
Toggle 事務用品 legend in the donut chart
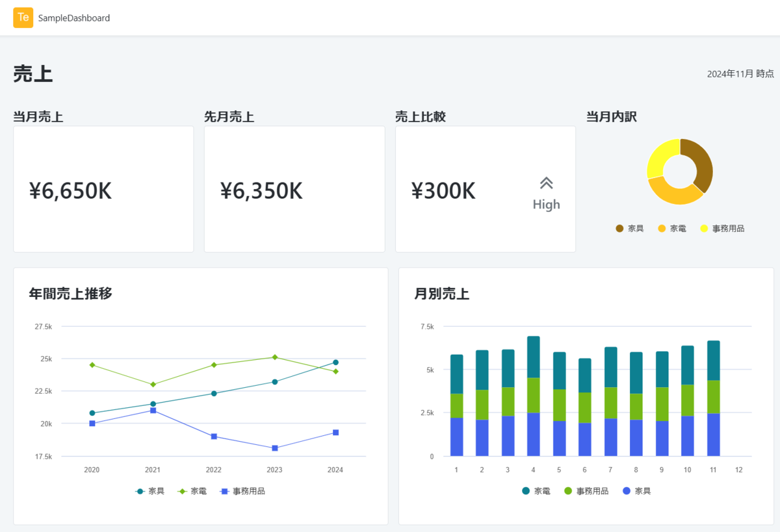722,229
